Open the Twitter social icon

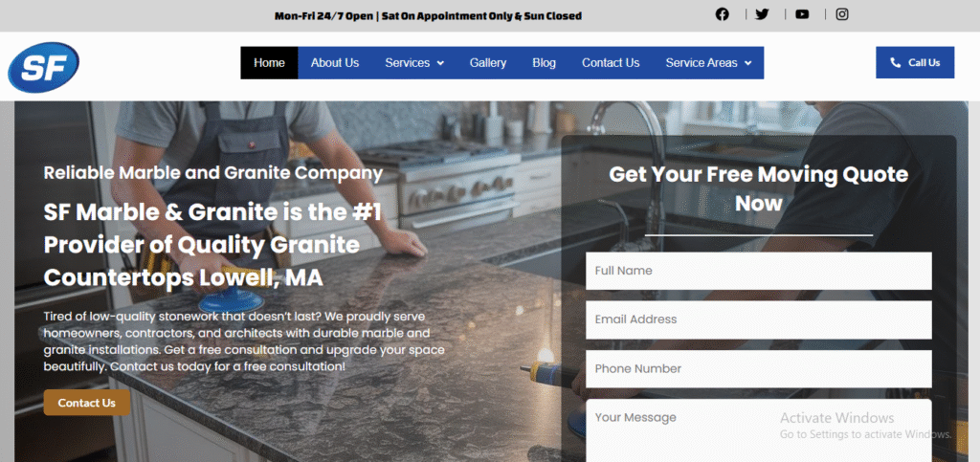click(762, 14)
